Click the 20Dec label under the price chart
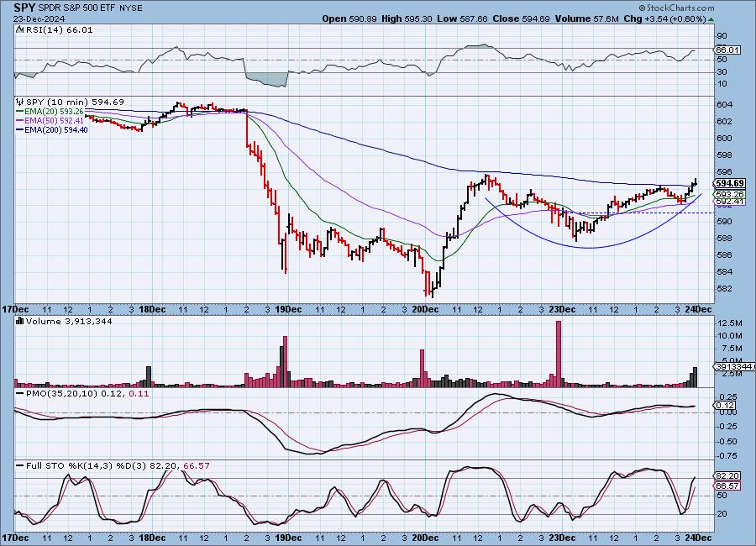The width and height of the screenshot is (756, 546). click(x=425, y=309)
